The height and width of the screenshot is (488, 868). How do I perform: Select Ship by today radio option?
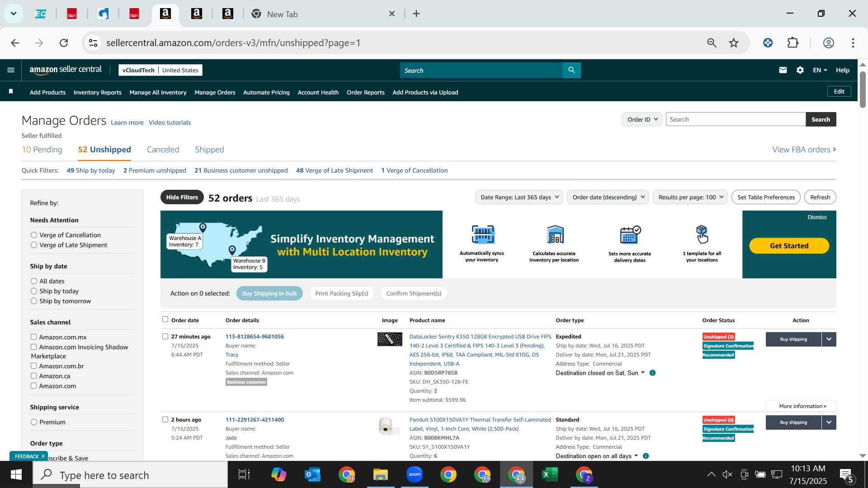coord(34,291)
